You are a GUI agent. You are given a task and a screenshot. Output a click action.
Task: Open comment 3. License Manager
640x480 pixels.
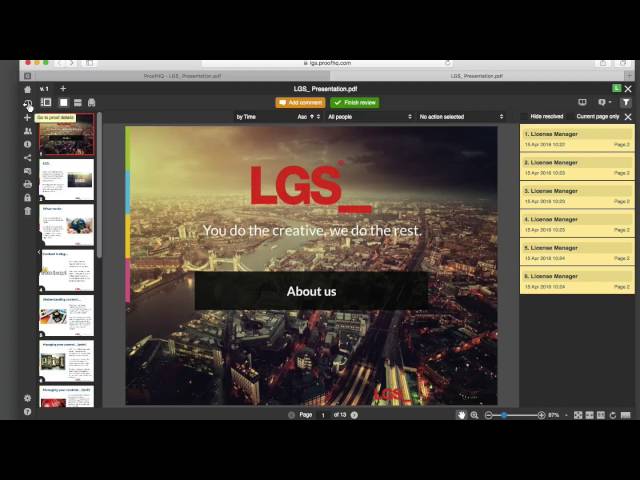pyautogui.click(x=577, y=196)
